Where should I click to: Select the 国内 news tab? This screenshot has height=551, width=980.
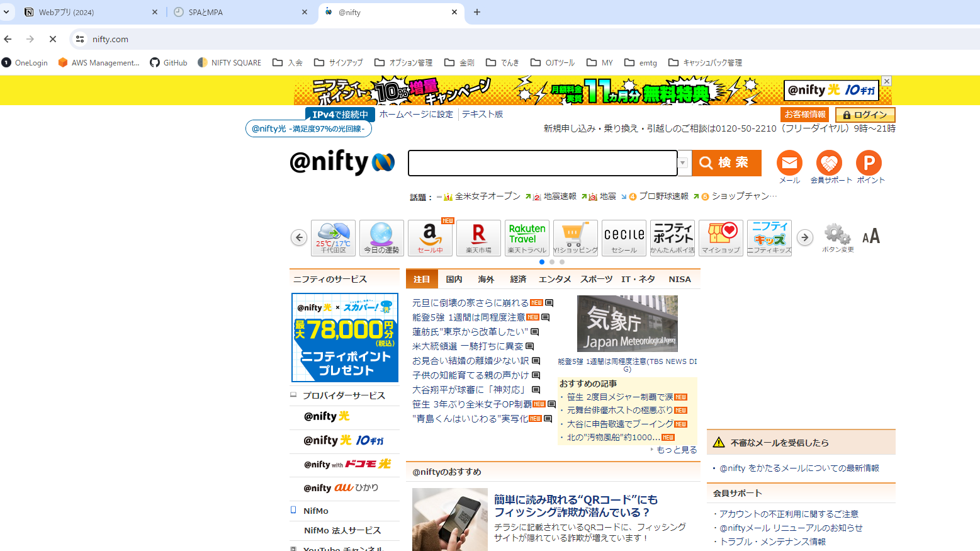pos(454,279)
